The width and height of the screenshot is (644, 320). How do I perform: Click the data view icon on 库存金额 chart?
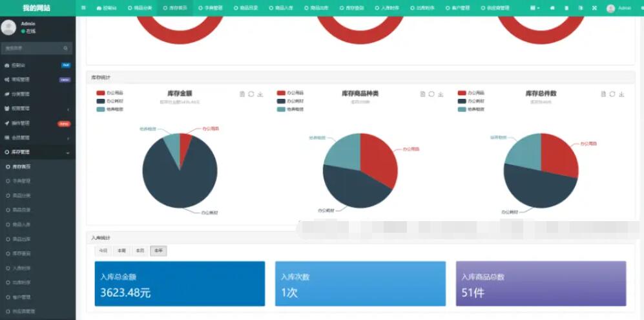tap(242, 94)
